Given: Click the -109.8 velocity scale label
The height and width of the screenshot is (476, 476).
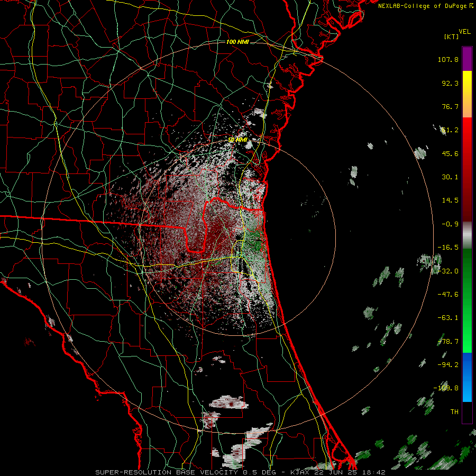Looking at the screenshot, I should (x=446, y=388).
